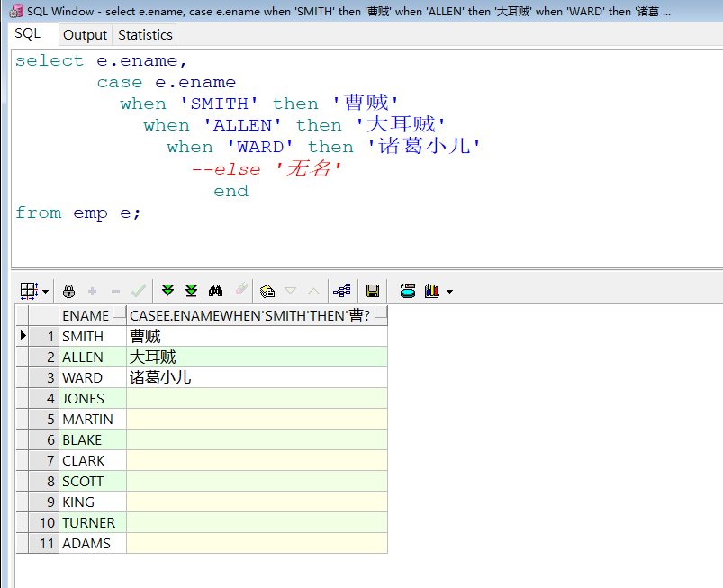Click the 诸葛小儿 result cell
723x588 pixels.
point(257,377)
